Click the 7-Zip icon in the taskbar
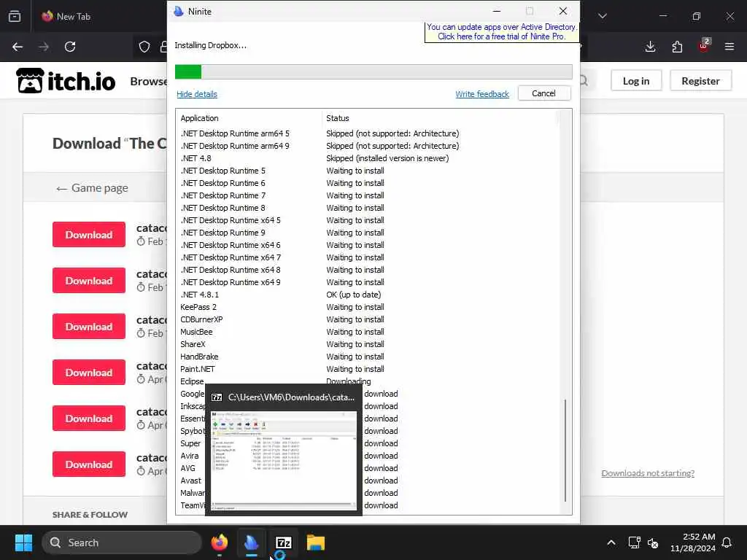 click(x=284, y=542)
